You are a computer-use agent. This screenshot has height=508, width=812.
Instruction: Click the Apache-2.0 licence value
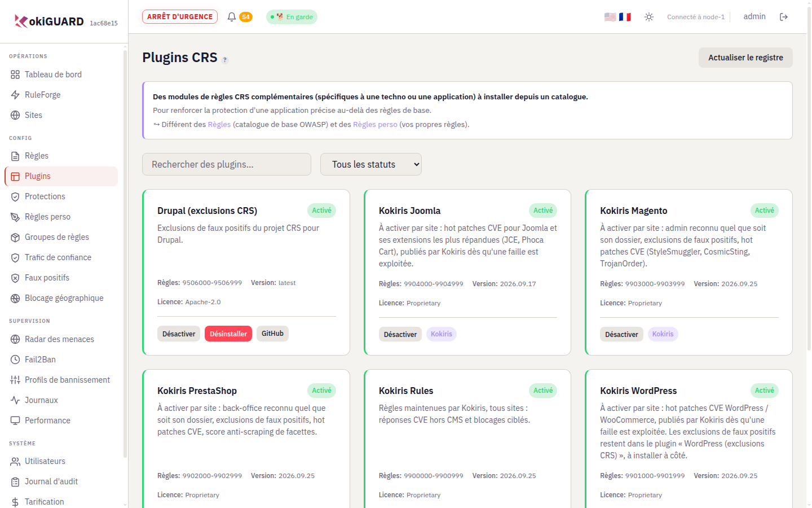[203, 302]
